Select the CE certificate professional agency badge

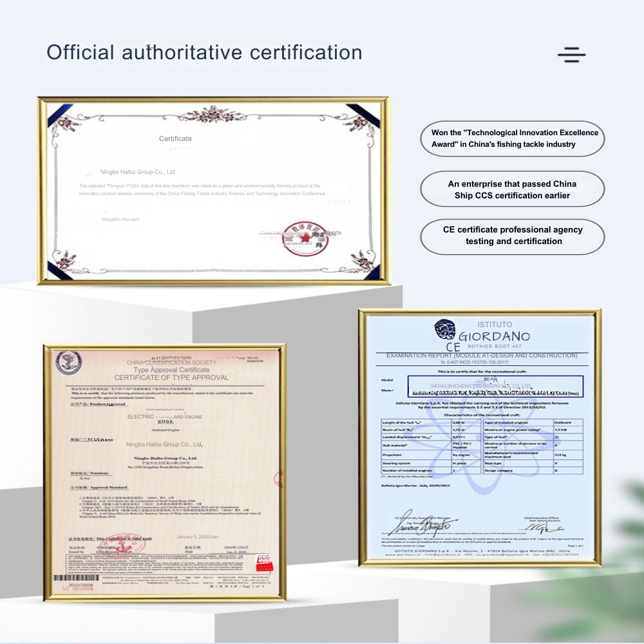(513, 236)
